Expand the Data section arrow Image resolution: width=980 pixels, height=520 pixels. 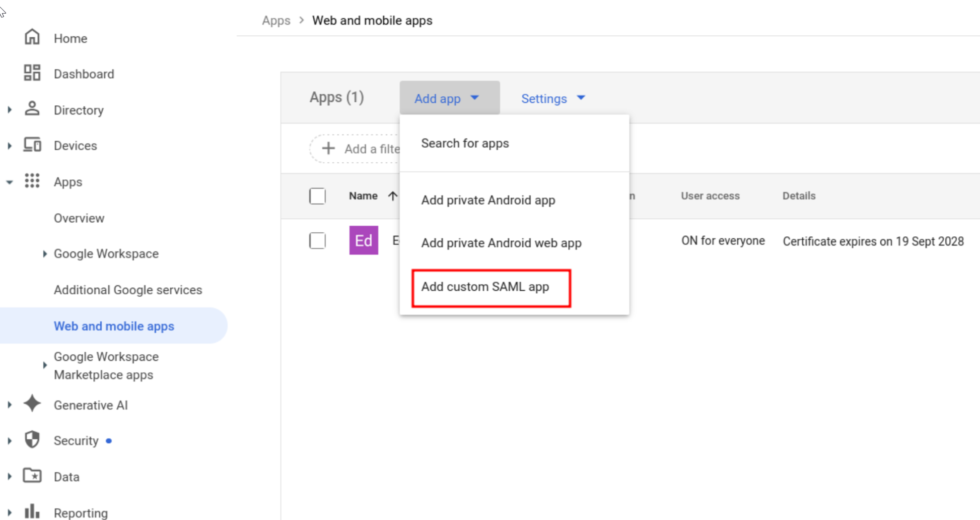10,476
